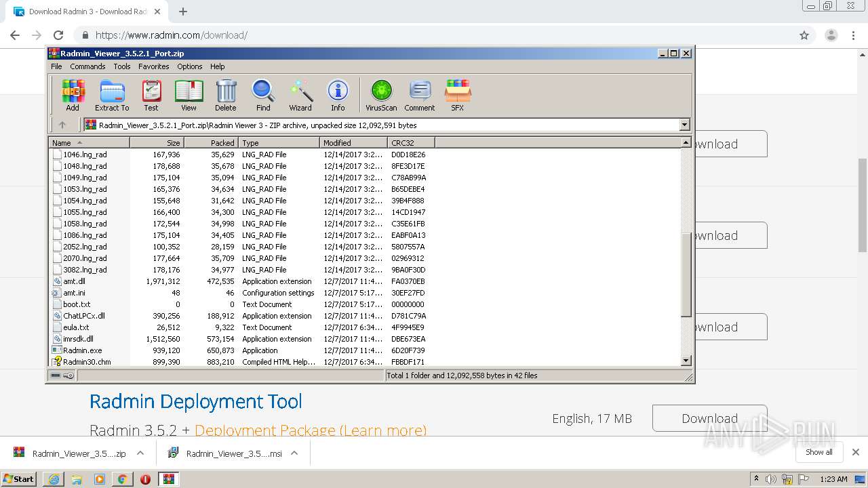Image resolution: width=868 pixels, height=488 pixels.
Task: Select the amt.dll file
Action: click(74, 281)
